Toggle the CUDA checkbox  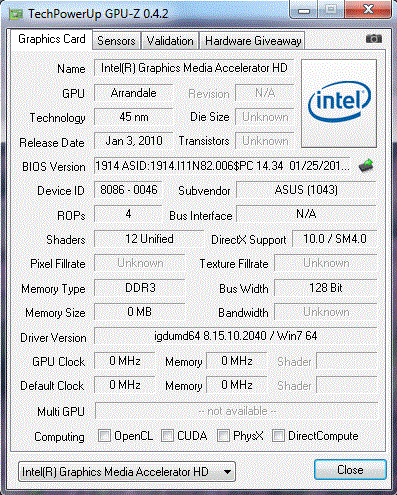(167, 436)
